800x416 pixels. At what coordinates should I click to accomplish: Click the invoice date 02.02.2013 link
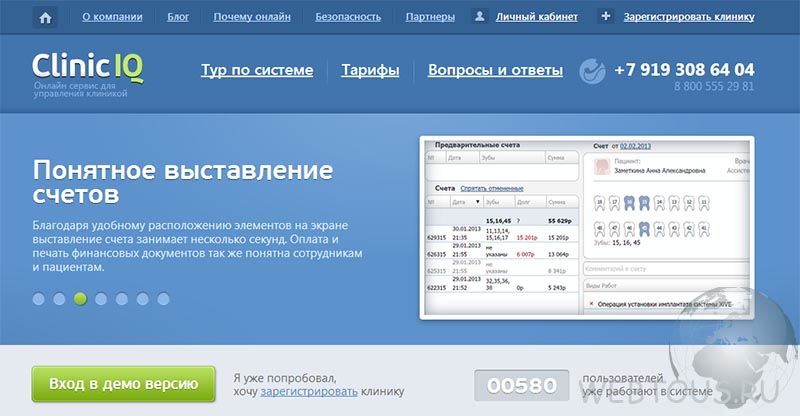point(635,146)
